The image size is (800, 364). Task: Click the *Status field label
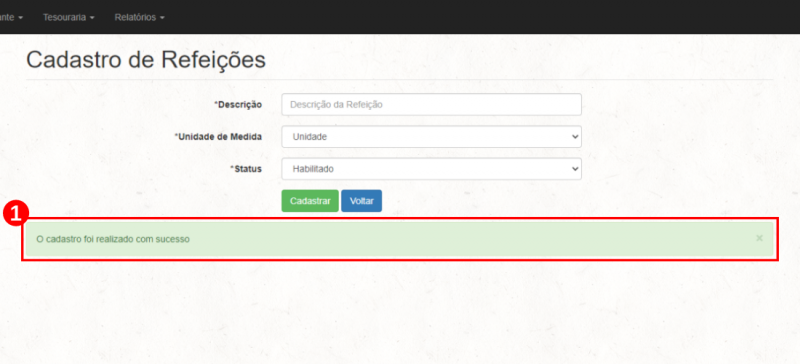(246, 169)
